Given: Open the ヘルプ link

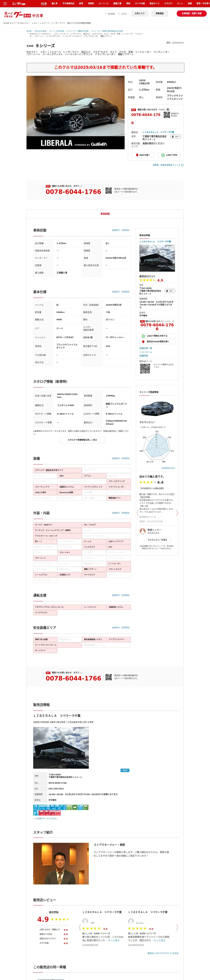Looking at the screenshot, I should [x=124, y=13].
